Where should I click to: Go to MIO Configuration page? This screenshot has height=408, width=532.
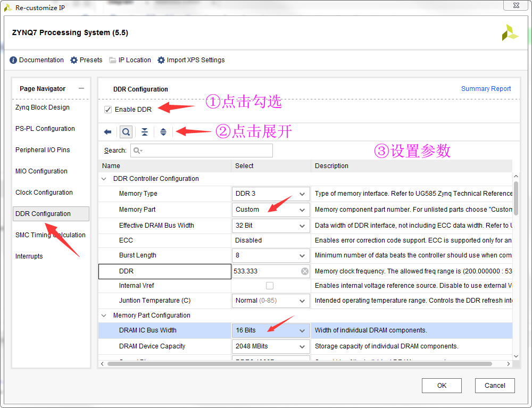point(41,171)
